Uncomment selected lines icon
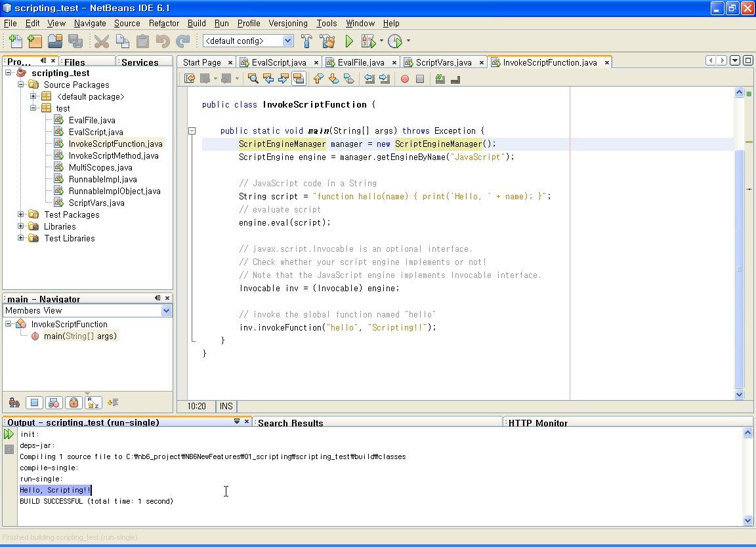The image size is (756, 547). pyautogui.click(x=455, y=79)
